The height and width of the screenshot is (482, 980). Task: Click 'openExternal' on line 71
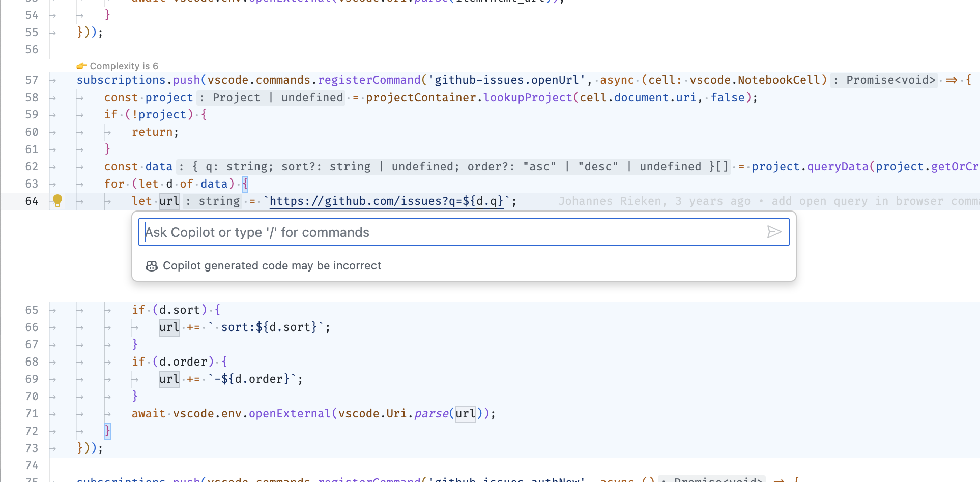click(x=289, y=413)
